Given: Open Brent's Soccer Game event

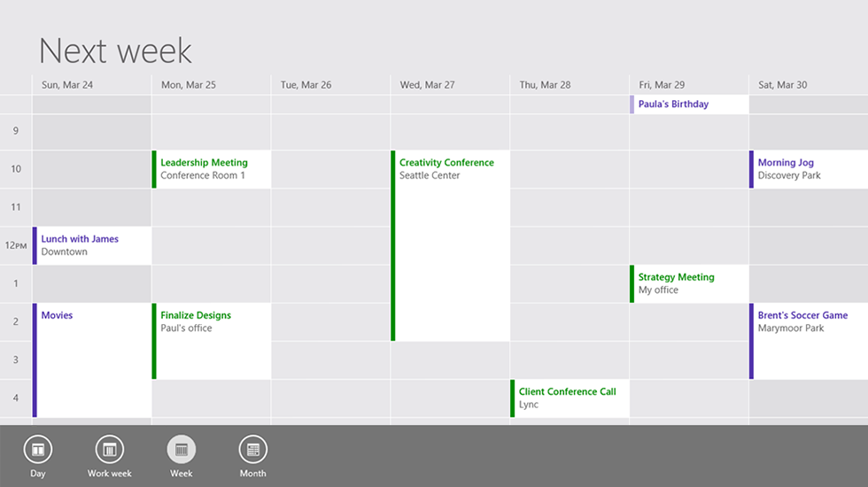Looking at the screenshot, I should click(809, 341).
